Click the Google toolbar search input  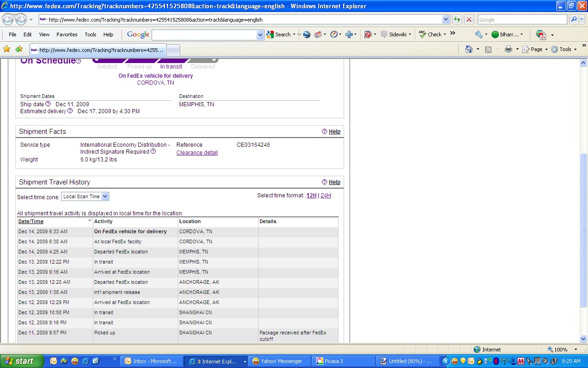tap(204, 34)
